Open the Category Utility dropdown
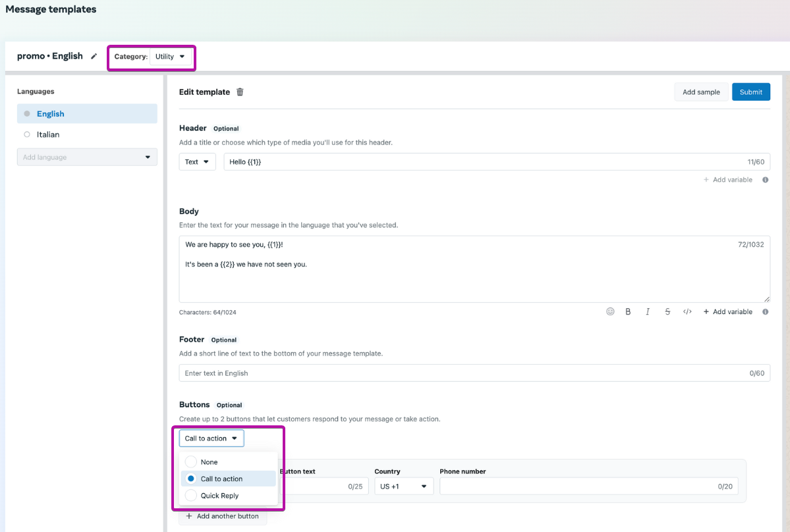 [170, 57]
